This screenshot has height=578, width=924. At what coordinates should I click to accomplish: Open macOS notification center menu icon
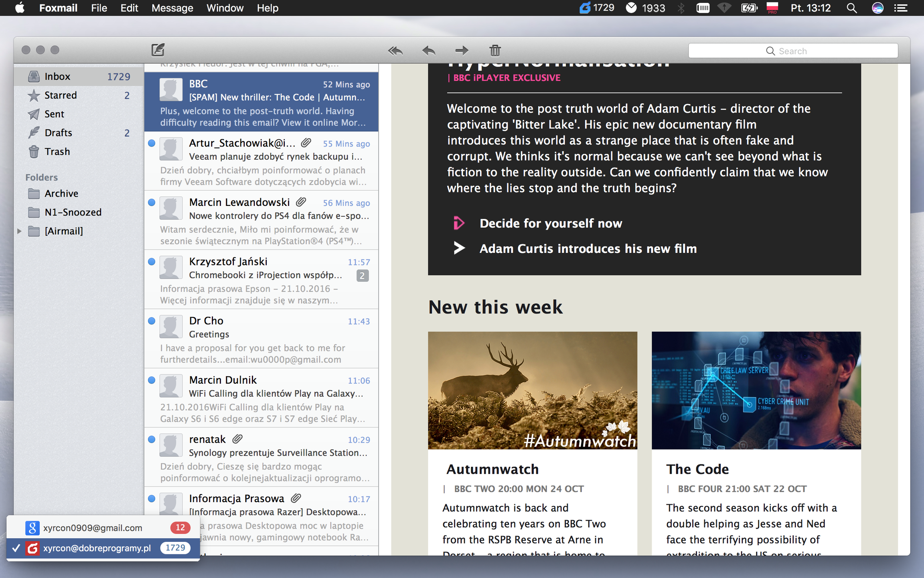click(x=901, y=8)
